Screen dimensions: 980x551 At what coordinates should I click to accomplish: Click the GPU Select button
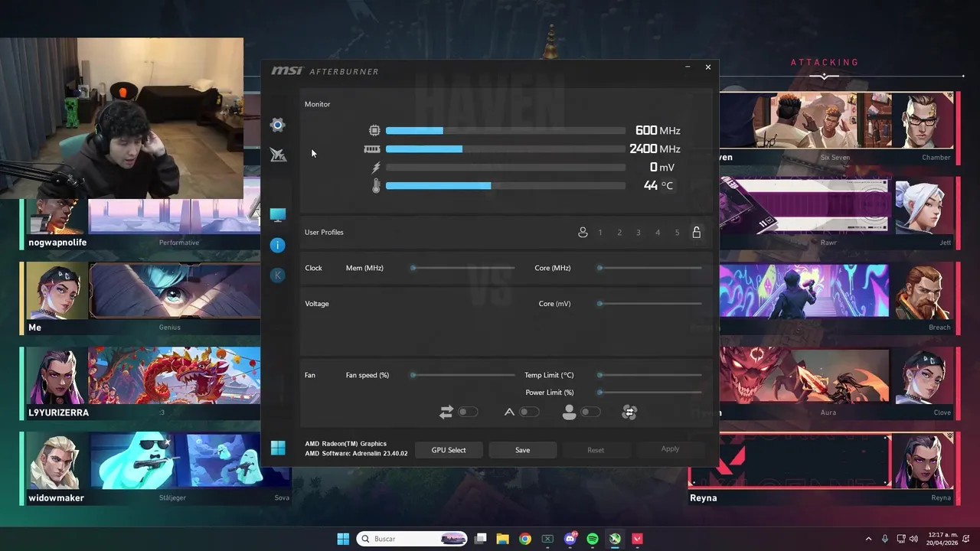pyautogui.click(x=449, y=450)
